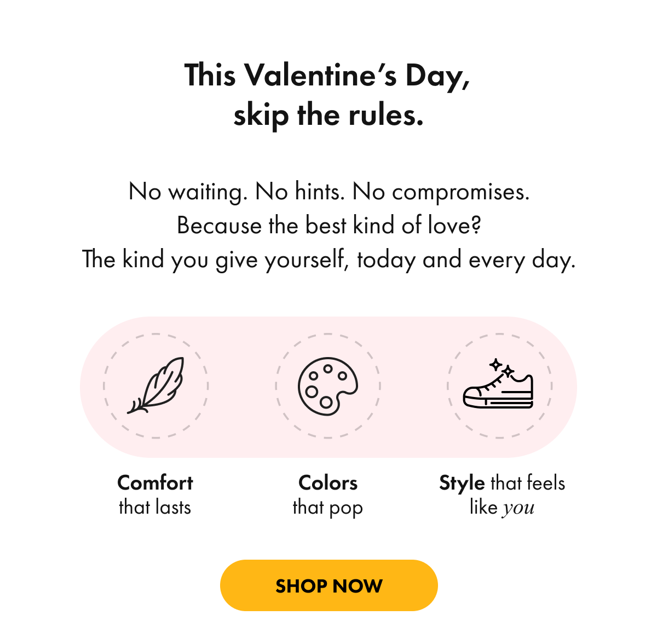Select the bold word "Colors"
Image resolution: width=657 pixels, height=644 pixels.
click(x=328, y=483)
